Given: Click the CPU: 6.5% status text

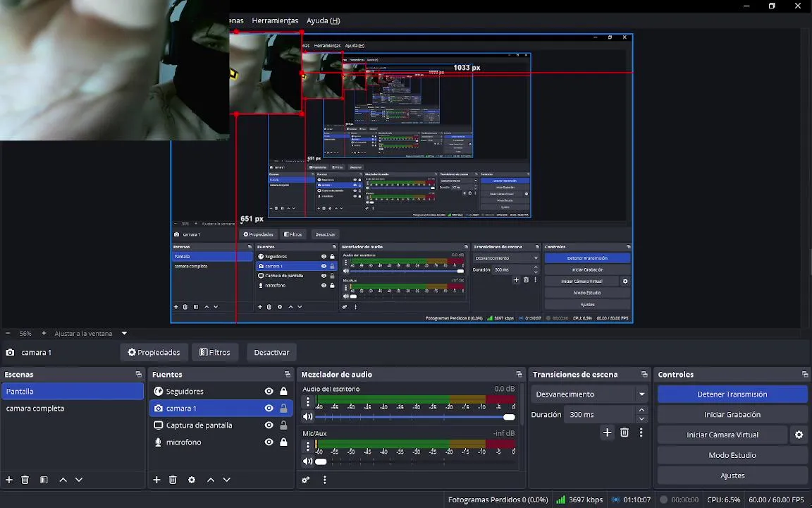Looking at the screenshot, I should (x=723, y=500).
